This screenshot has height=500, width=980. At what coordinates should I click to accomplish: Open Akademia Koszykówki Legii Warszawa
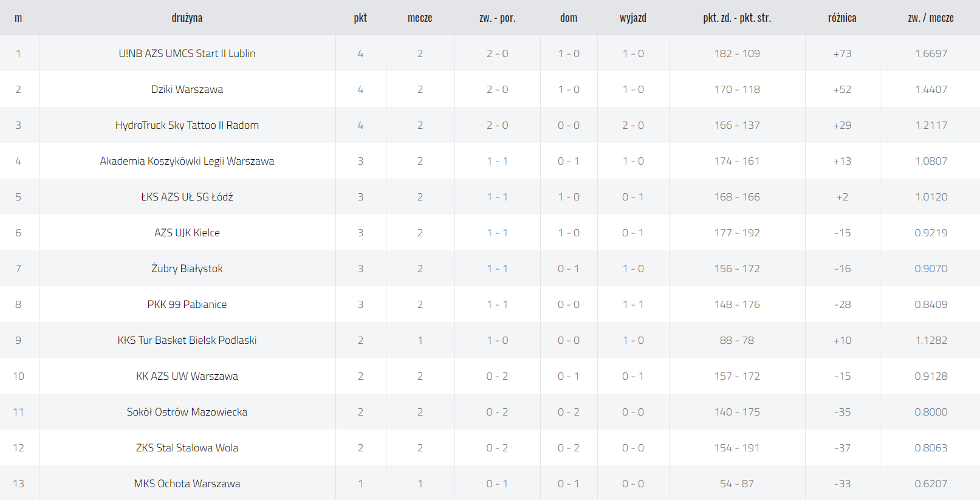pyautogui.click(x=187, y=161)
